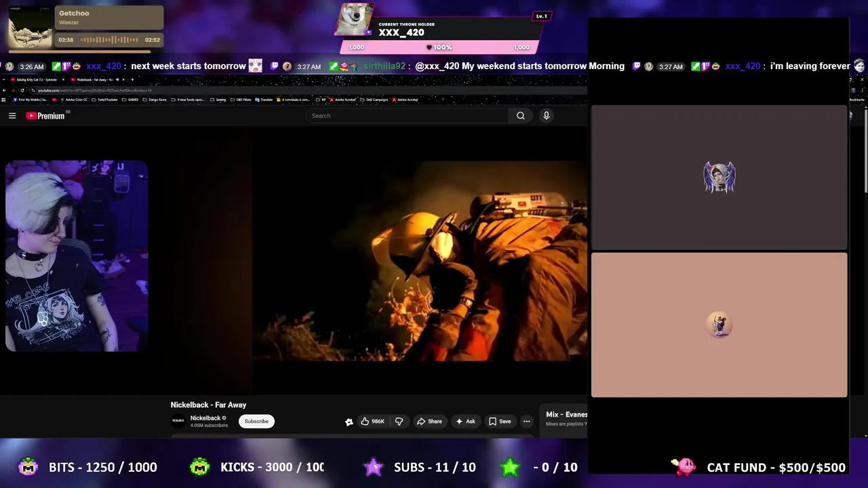Share the Far Away video
The height and width of the screenshot is (488, 868).
tap(429, 422)
